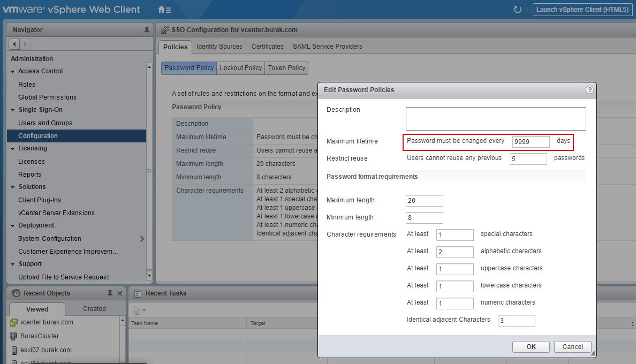
Task: Pin the Recent Objects panel
Action: pyautogui.click(x=110, y=293)
